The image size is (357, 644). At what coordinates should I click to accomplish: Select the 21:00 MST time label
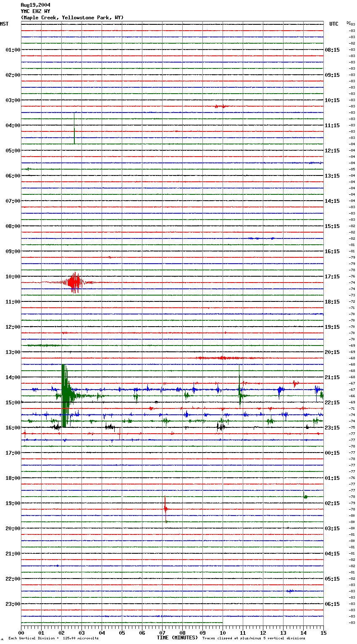pyautogui.click(x=13, y=554)
